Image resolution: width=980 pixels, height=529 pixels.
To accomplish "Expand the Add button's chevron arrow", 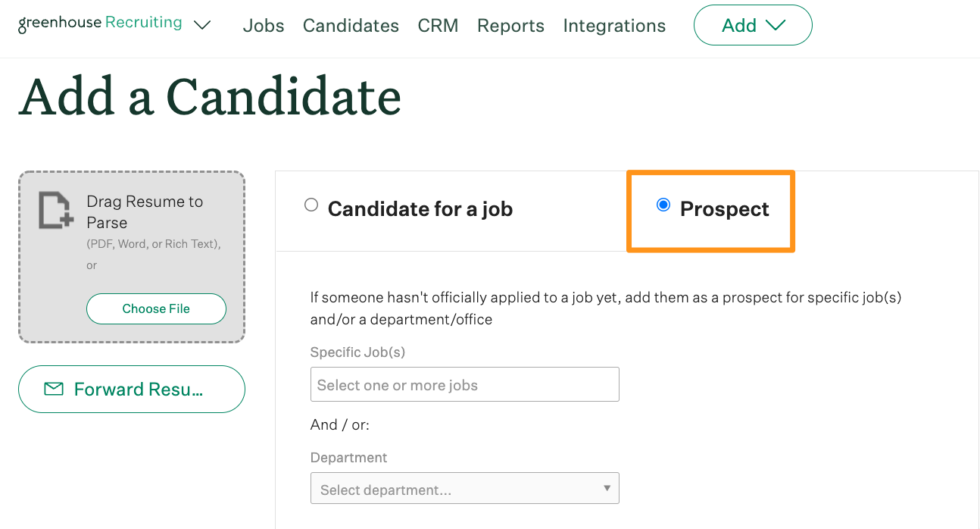I will 776,25.
